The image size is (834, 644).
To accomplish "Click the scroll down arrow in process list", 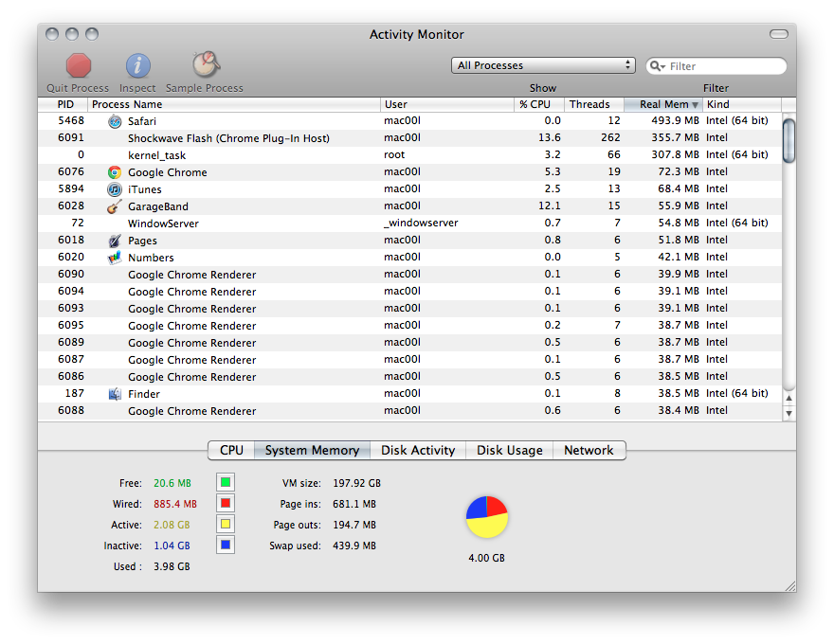I will point(789,413).
